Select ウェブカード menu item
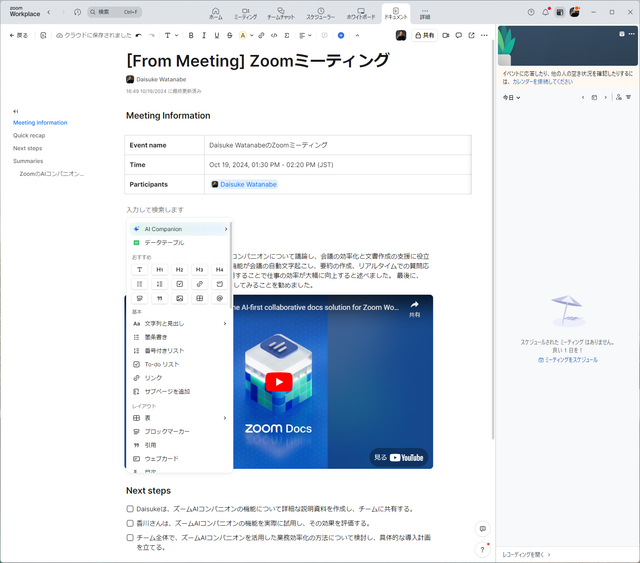 coord(179,458)
